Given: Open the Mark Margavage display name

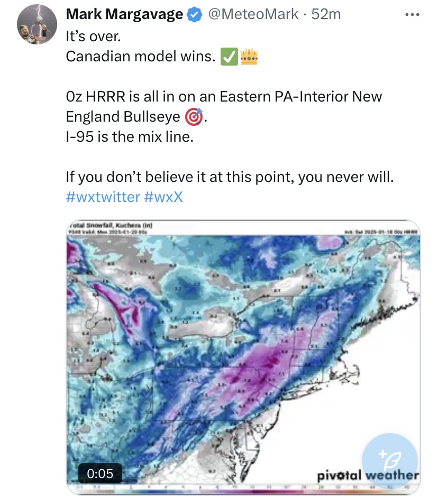Looking at the screenshot, I should pos(124,14).
